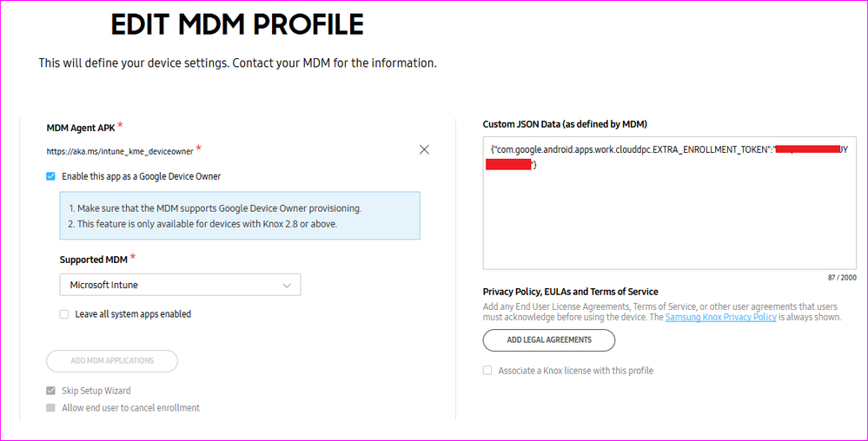This screenshot has width=868, height=441.
Task: Click the Custom JSON Data label
Action: pos(565,124)
